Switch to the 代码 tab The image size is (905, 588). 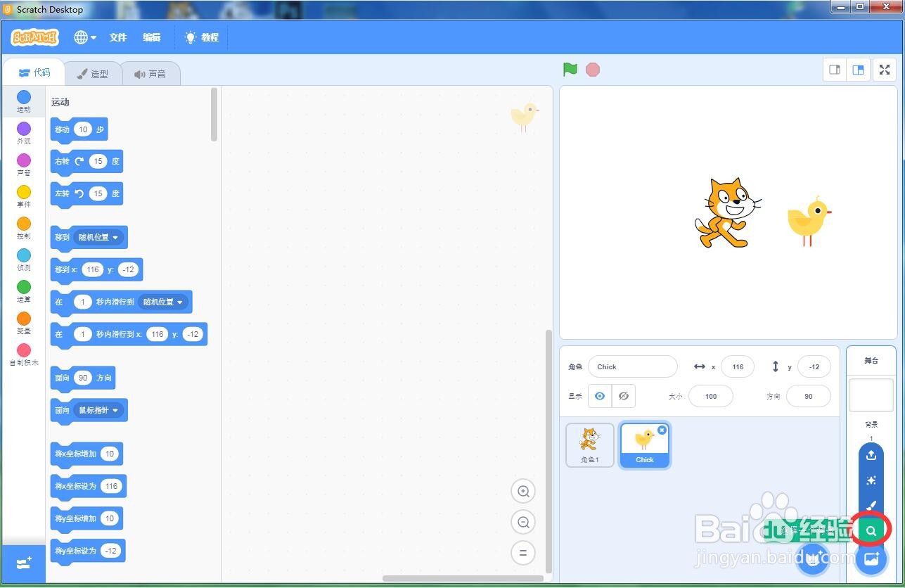click(34, 72)
